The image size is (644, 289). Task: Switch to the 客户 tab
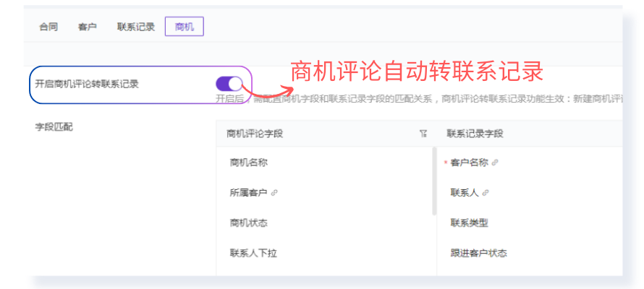(88, 27)
